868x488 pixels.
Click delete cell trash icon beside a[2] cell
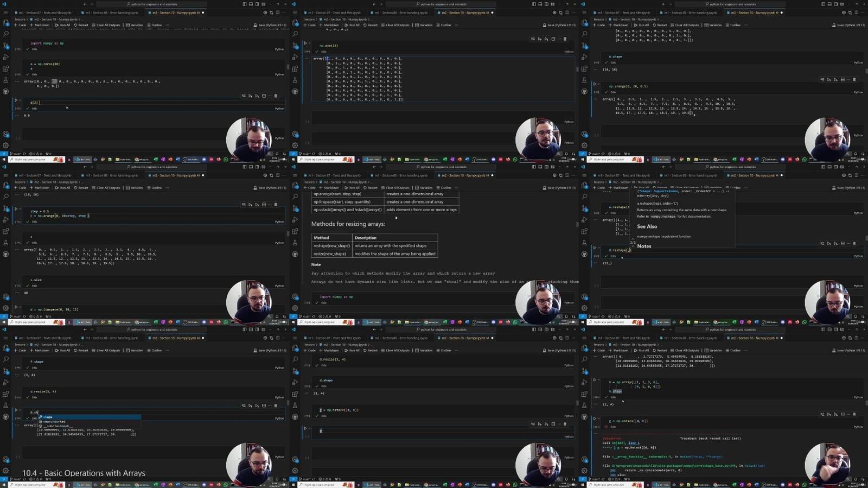pos(276,96)
